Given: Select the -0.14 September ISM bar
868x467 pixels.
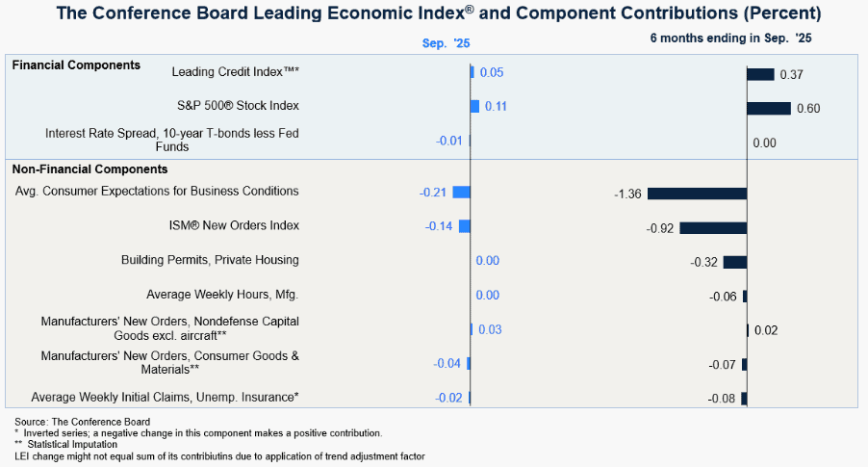Looking at the screenshot, I should point(465,226).
